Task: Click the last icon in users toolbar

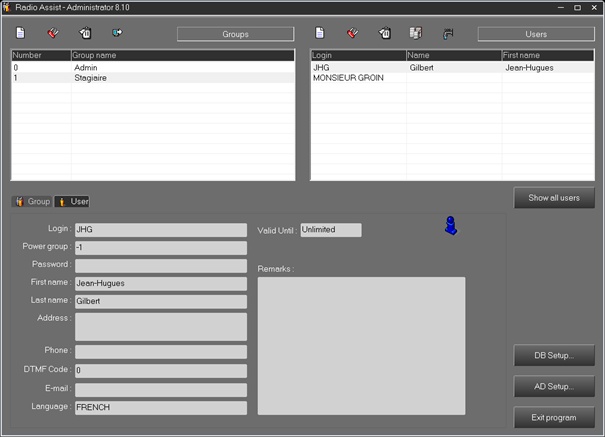Action: tap(448, 33)
